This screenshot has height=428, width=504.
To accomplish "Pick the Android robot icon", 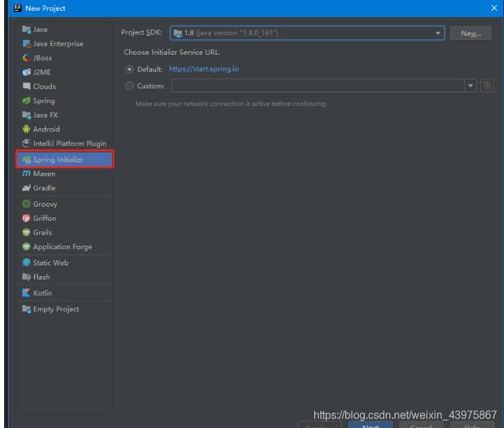I will 26,129.
